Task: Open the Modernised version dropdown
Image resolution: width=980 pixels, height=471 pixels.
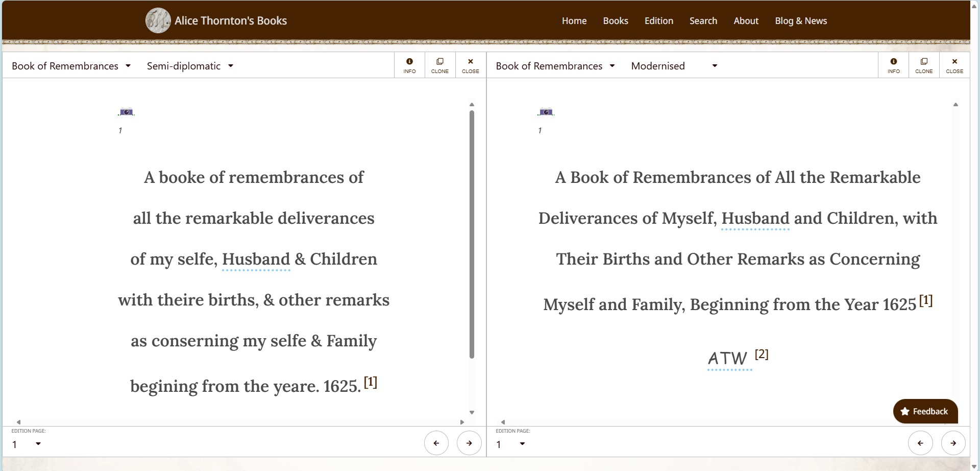Action: click(x=674, y=66)
